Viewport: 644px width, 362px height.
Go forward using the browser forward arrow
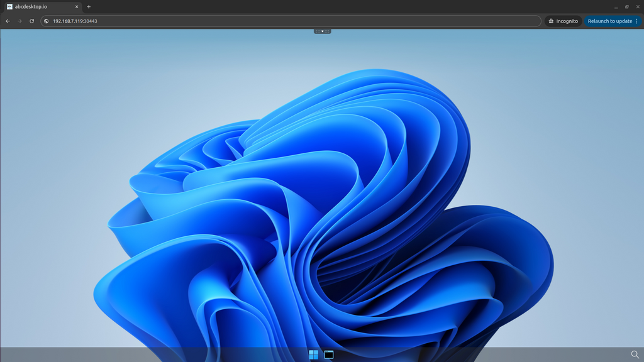tap(19, 21)
